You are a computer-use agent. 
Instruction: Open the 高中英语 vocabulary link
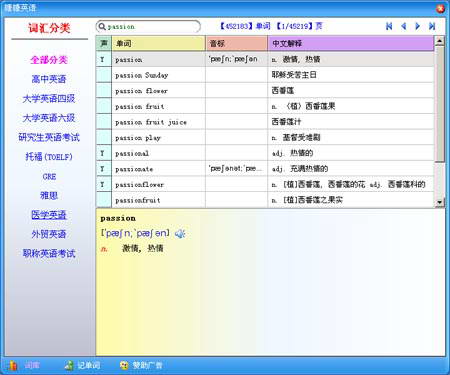pyautogui.click(x=49, y=79)
